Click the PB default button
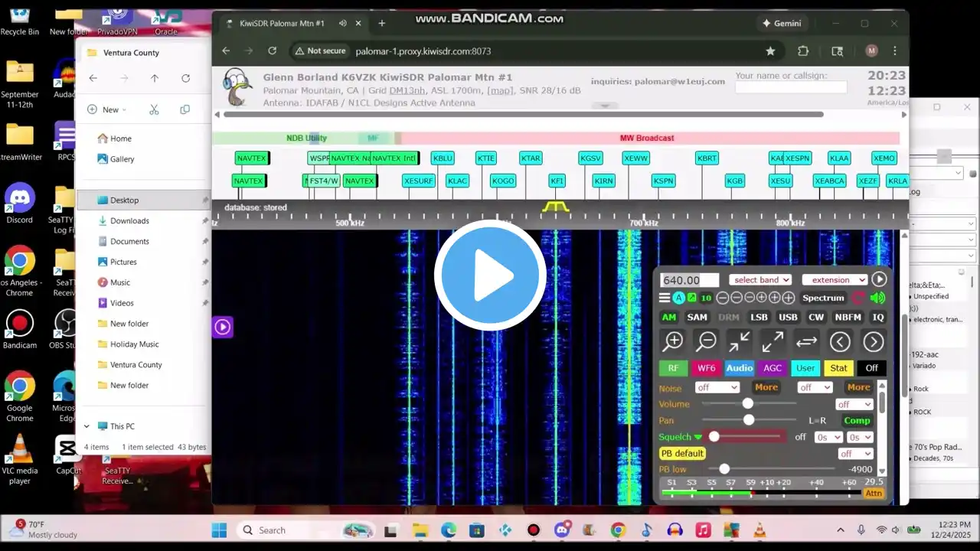 click(682, 454)
